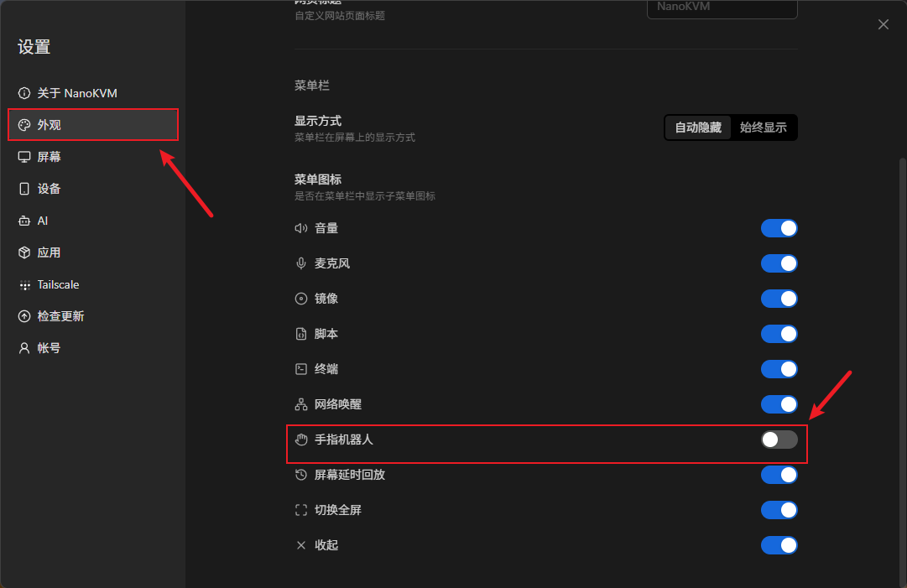Click the microphone icon for 麦克风
The width and height of the screenshot is (907, 588).
point(300,263)
